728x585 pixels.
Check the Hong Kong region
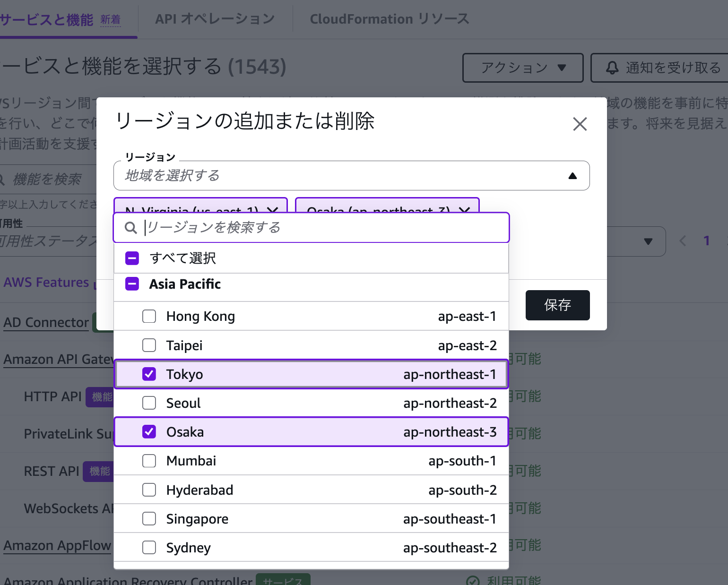149,316
